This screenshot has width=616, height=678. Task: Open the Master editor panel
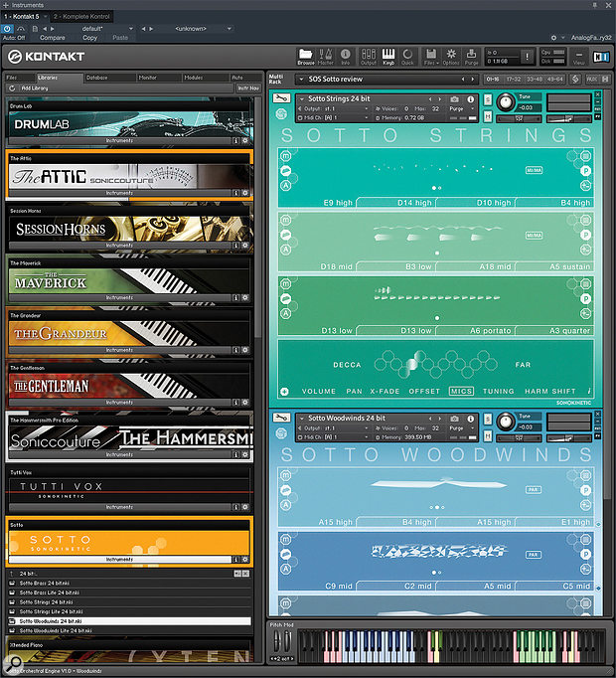coord(326,57)
